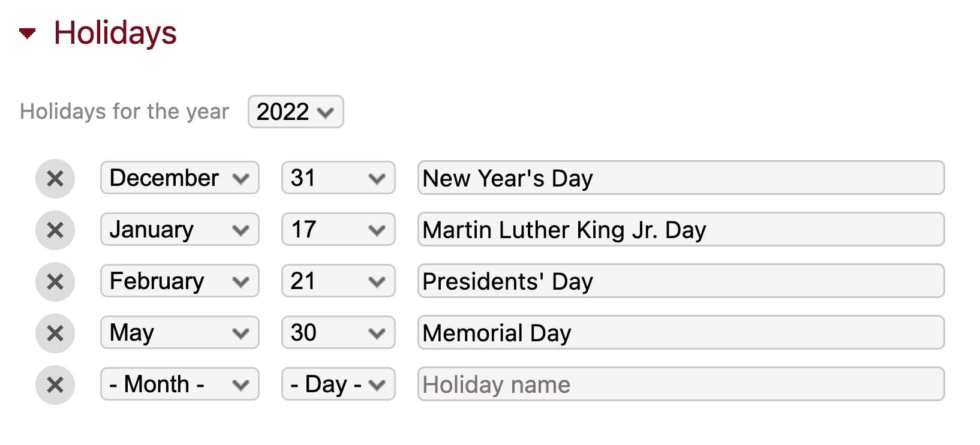Screen dimensions: 980x445
Task: Open the day dropdown showing 21
Action: (338, 281)
